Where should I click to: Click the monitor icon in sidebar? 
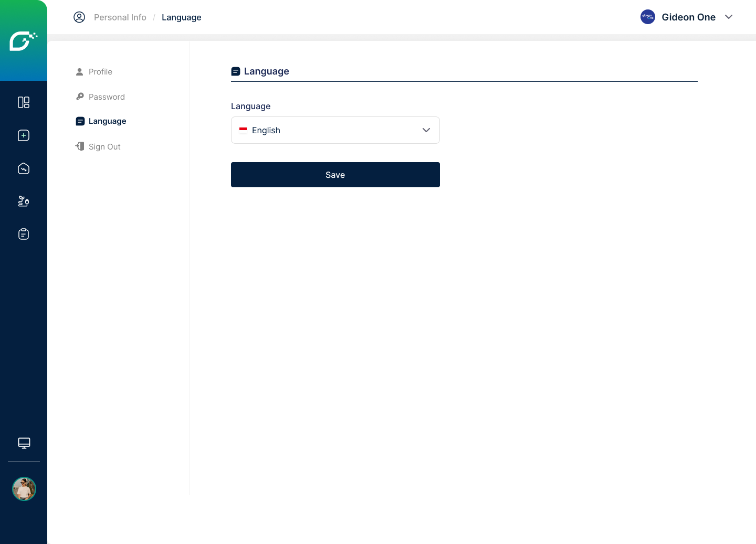click(x=24, y=443)
